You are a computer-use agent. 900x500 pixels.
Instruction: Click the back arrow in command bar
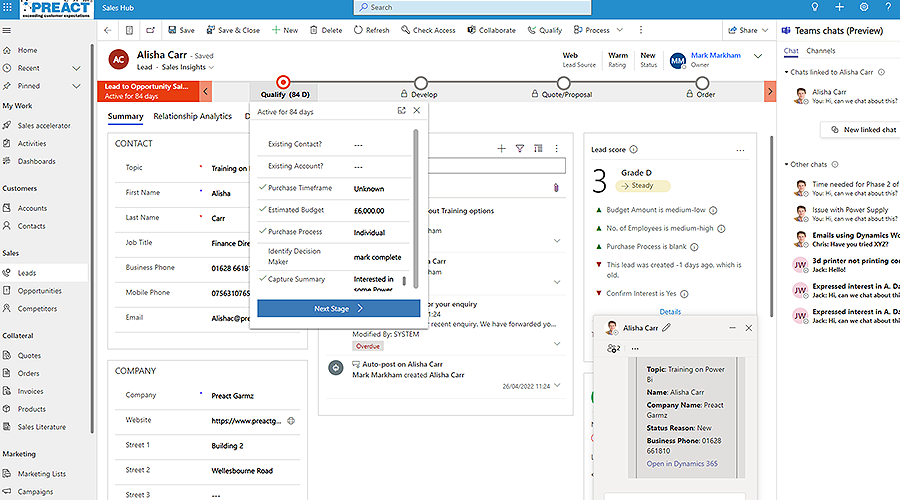pos(108,30)
